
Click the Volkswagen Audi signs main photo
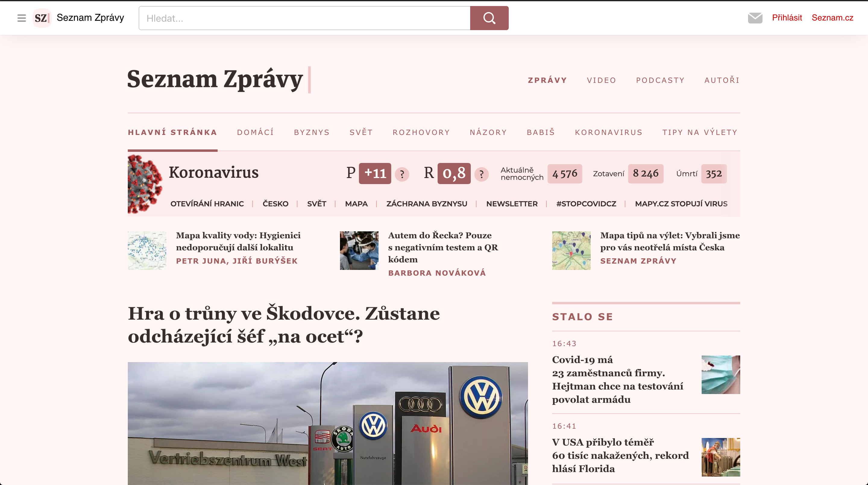[328, 423]
